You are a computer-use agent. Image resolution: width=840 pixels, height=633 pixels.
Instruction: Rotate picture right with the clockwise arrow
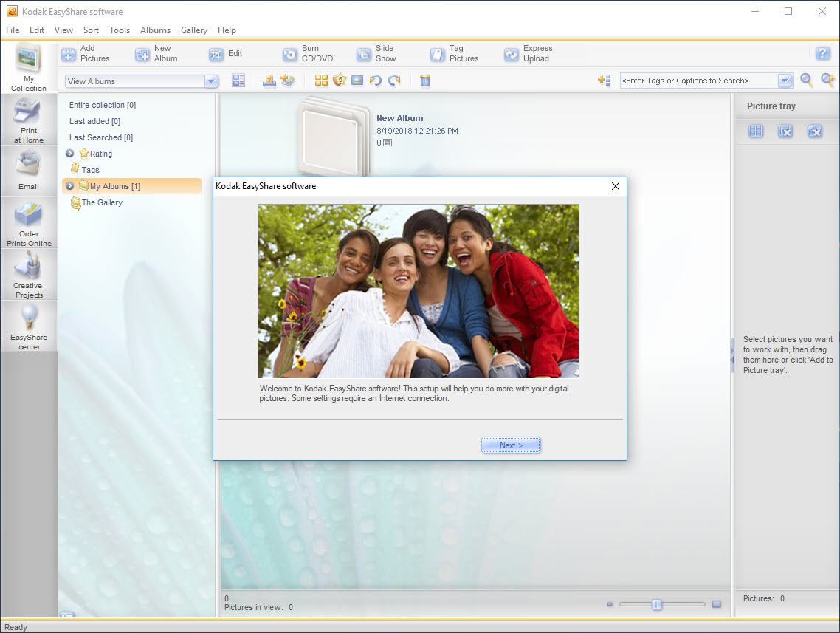394,81
